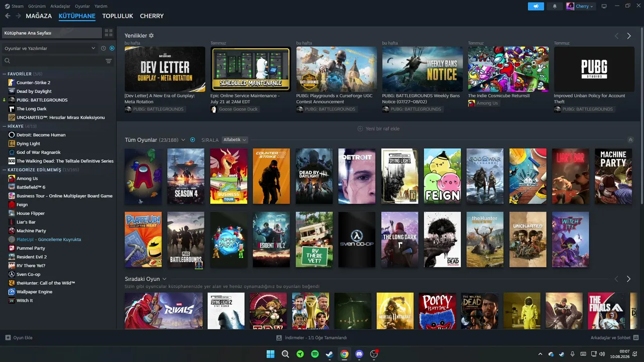The height and width of the screenshot is (362, 644).
Task: Open the Arkadaşlar menu
Action: coord(60,6)
